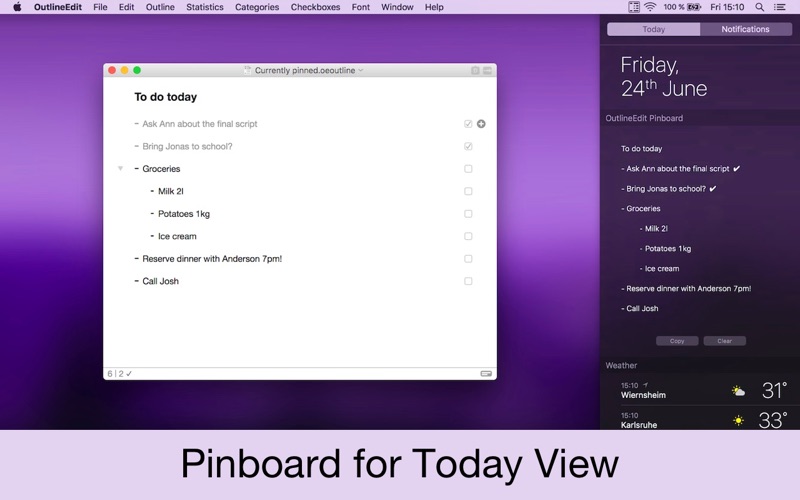The height and width of the screenshot is (500, 800).
Task: Collapse the Groceries disclosure triangle
Action: tap(120, 168)
